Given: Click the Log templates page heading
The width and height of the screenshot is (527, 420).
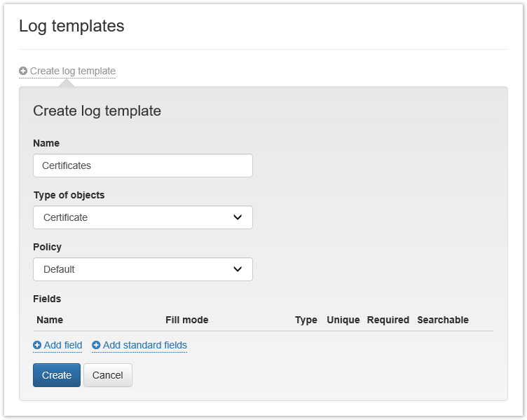Looking at the screenshot, I should (71, 26).
